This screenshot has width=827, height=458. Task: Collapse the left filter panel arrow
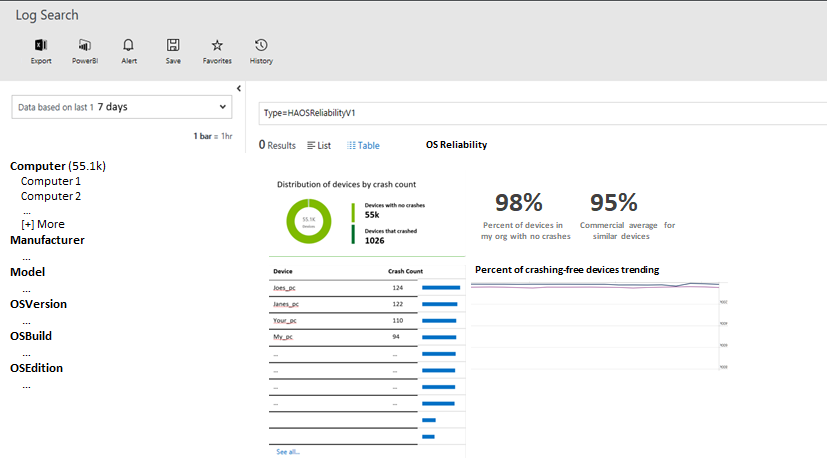(x=239, y=89)
